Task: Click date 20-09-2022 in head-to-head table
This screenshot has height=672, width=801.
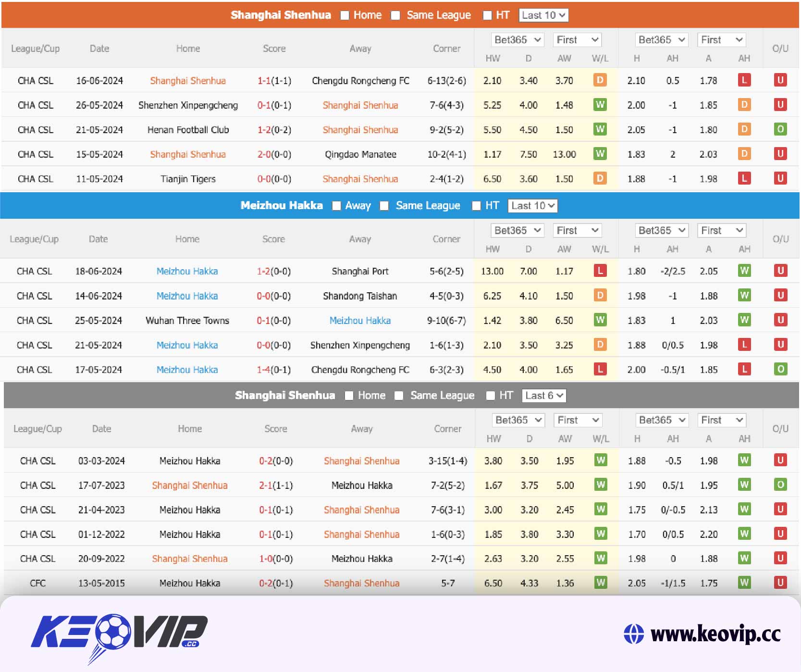Action: pyautogui.click(x=101, y=559)
